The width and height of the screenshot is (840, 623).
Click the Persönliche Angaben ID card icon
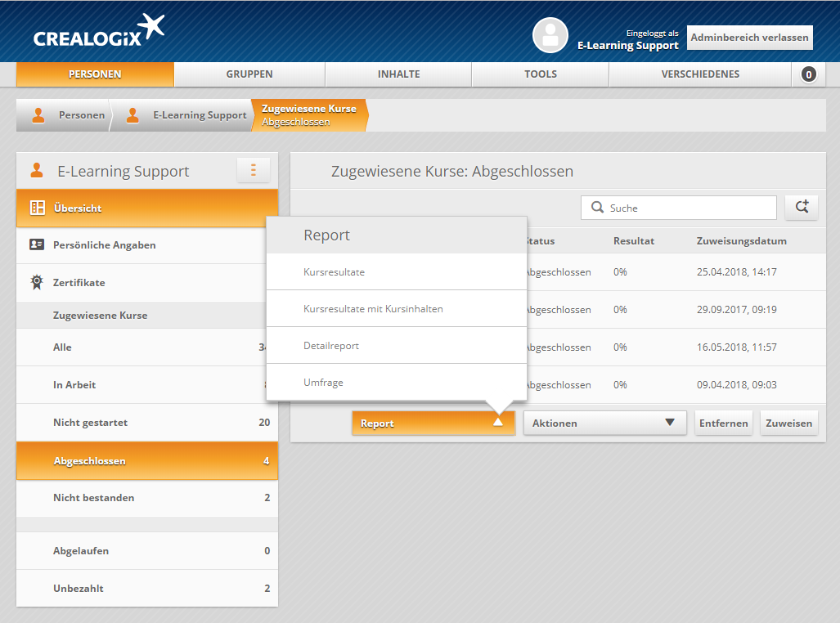click(37, 244)
